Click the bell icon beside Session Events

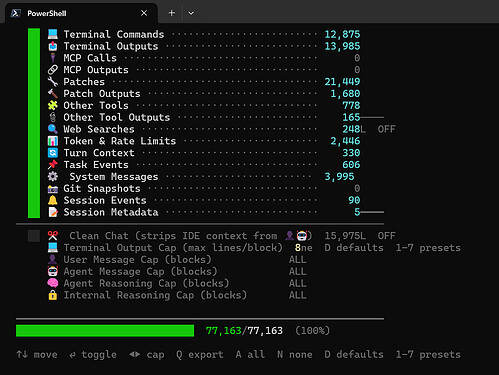click(53, 200)
